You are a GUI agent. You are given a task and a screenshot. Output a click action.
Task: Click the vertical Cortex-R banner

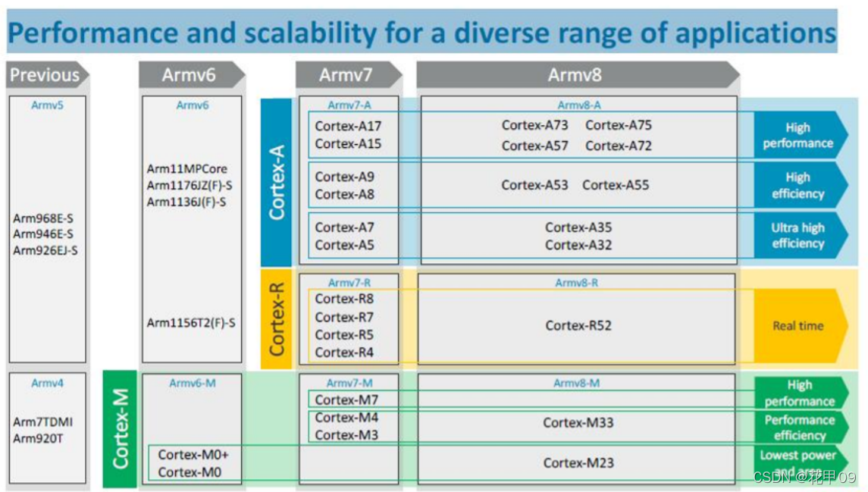click(276, 319)
